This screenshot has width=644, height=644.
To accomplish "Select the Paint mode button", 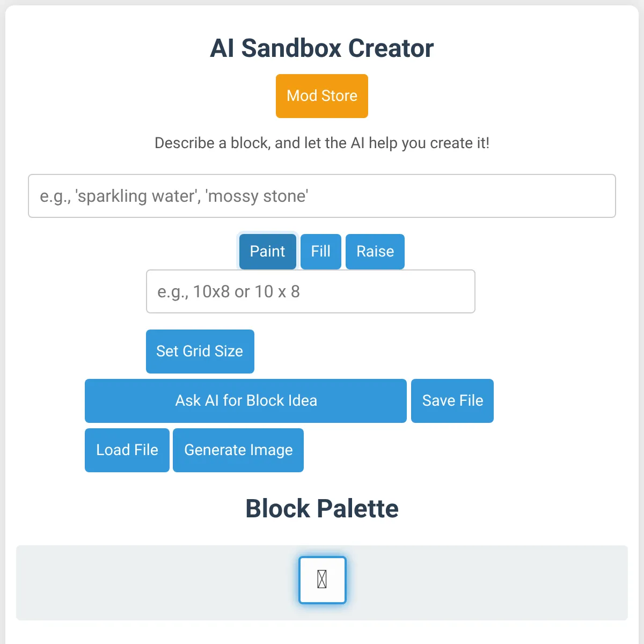I will (267, 251).
